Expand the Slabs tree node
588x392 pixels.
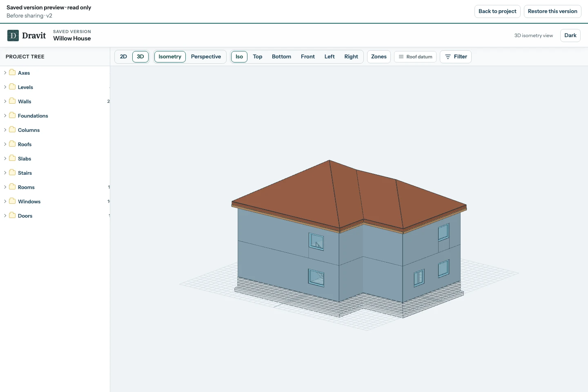point(5,158)
